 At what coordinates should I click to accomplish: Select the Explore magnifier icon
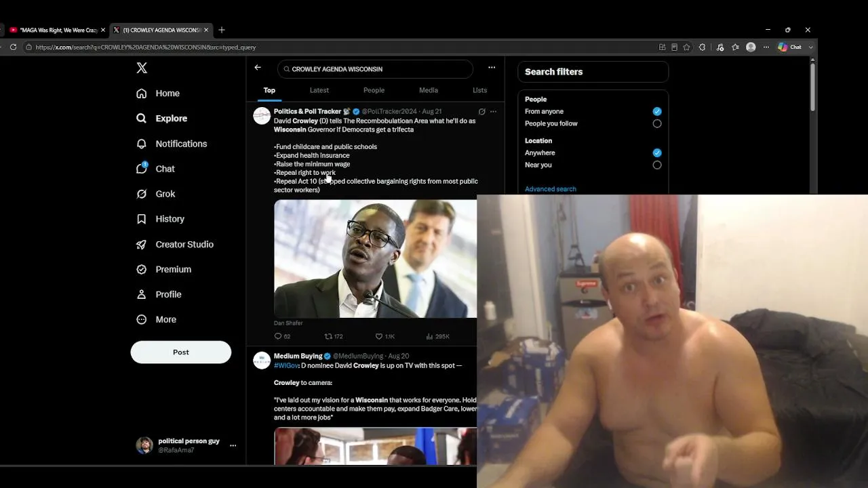tap(141, 119)
